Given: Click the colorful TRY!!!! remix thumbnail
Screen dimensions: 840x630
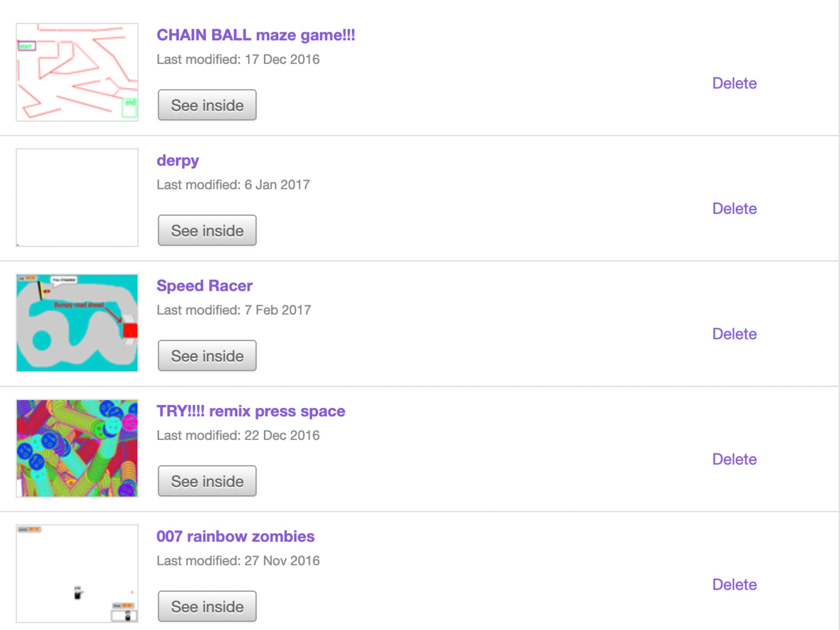Looking at the screenshot, I should coord(77,448).
